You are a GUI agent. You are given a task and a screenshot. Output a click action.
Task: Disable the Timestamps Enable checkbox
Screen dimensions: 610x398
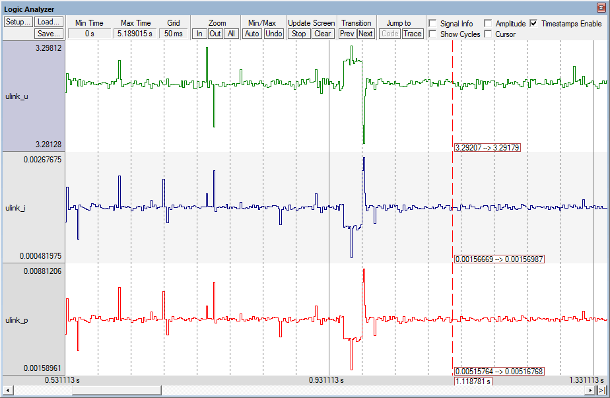click(533, 23)
